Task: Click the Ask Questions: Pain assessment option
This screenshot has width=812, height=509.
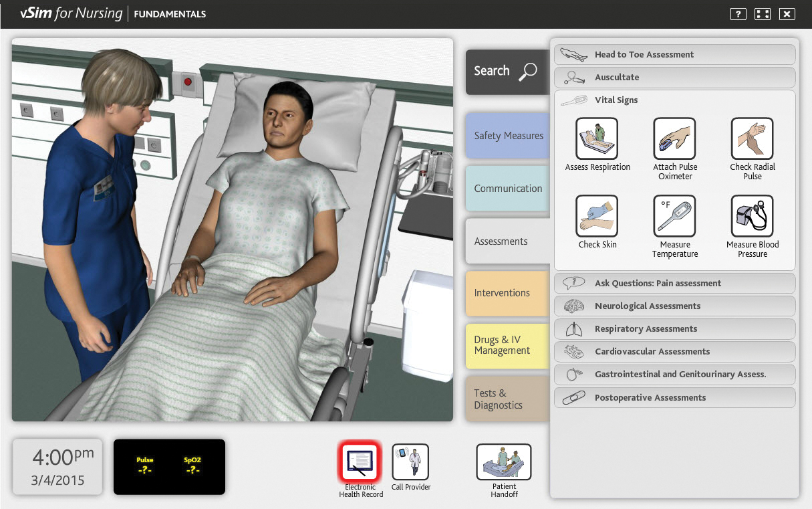Action: pos(674,283)
